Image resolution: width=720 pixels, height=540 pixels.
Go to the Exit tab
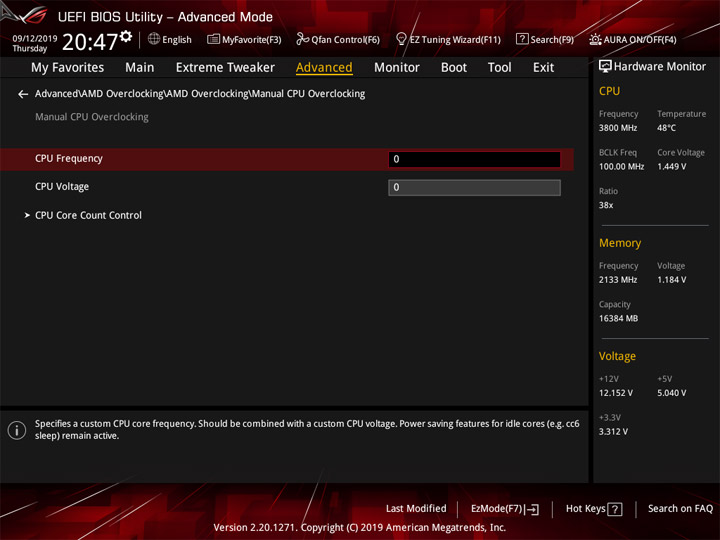(543, 68)
